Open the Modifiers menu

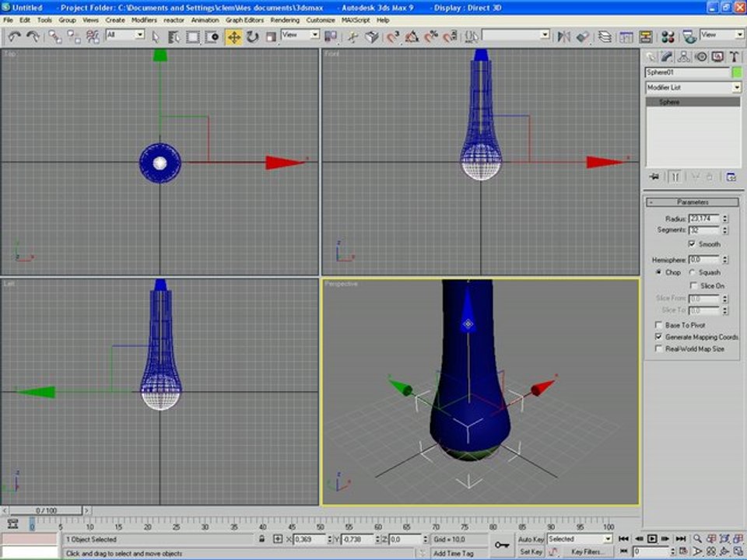(x=144, y=20)
